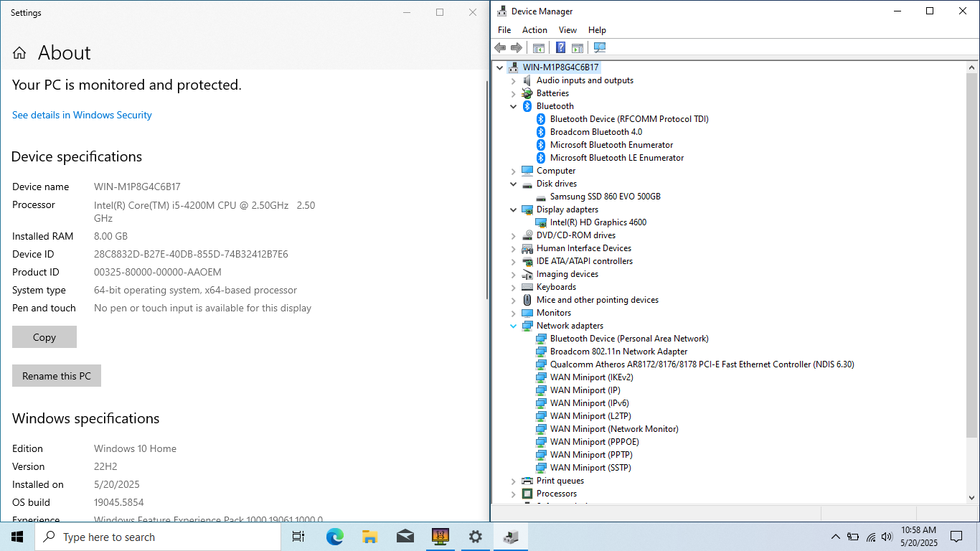Viewport: 980px width, 551px height.
Task: Click Show/Hide Console Tree toolbar icon
Action: pyautogui.click(x=538, y=48)
